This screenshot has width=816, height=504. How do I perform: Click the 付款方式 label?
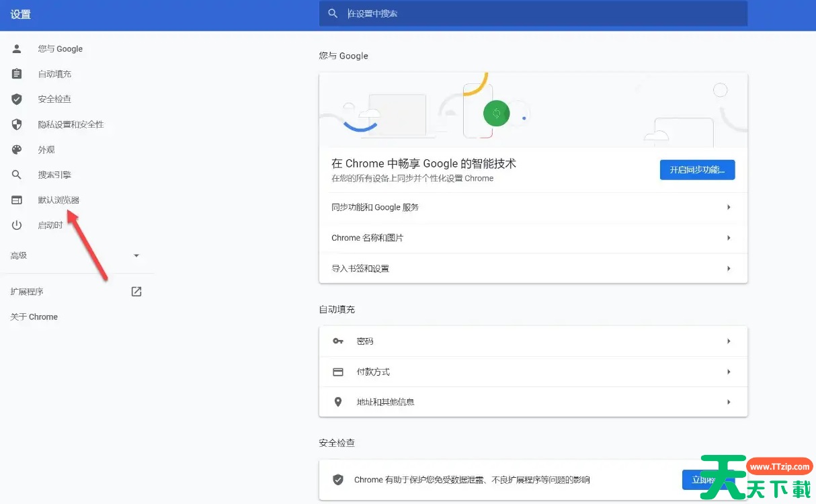[373, 372]
